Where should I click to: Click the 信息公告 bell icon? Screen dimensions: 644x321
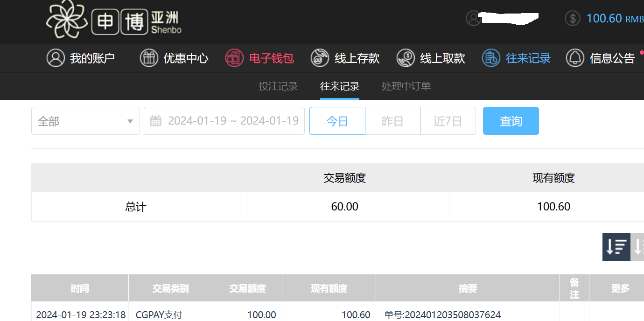pyautogui.click(x=575, y=58)
